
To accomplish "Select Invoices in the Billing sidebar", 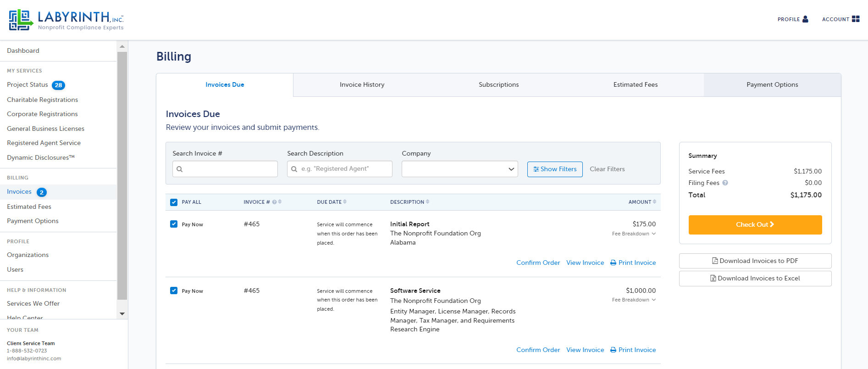I will [19, 192].
